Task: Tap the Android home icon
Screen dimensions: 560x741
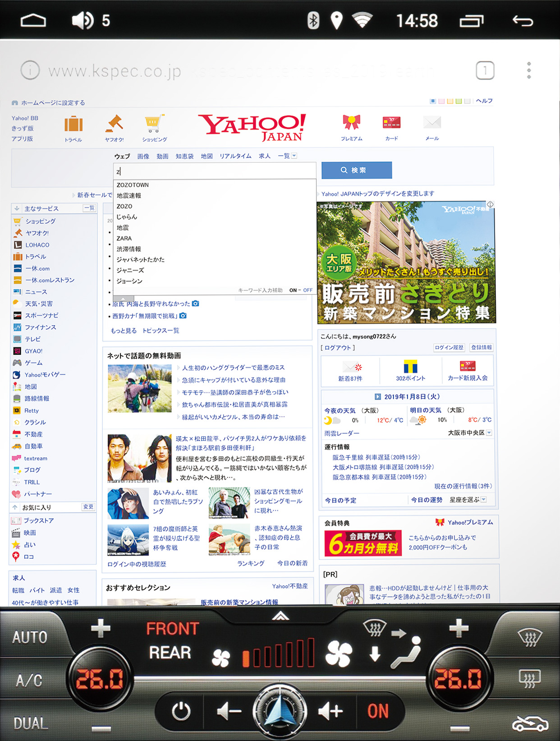Action: [33, 21]
